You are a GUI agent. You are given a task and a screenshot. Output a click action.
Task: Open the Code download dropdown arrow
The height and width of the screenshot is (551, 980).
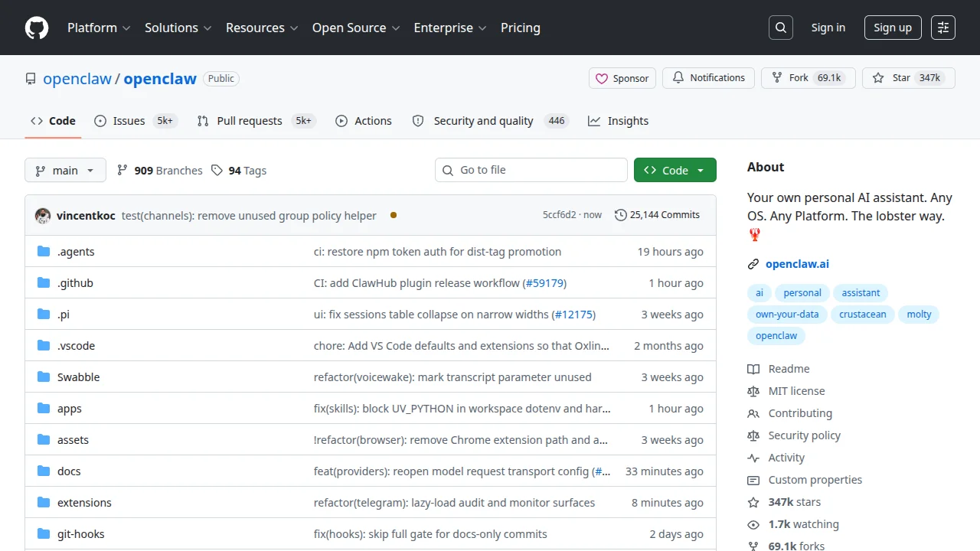pos(702,170)
